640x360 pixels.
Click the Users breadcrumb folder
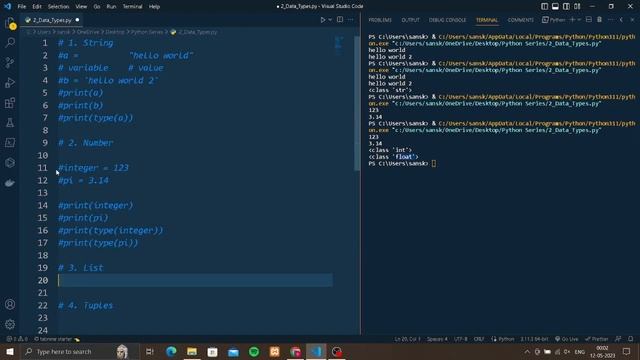pyautogui.click(x=44, y=32)
